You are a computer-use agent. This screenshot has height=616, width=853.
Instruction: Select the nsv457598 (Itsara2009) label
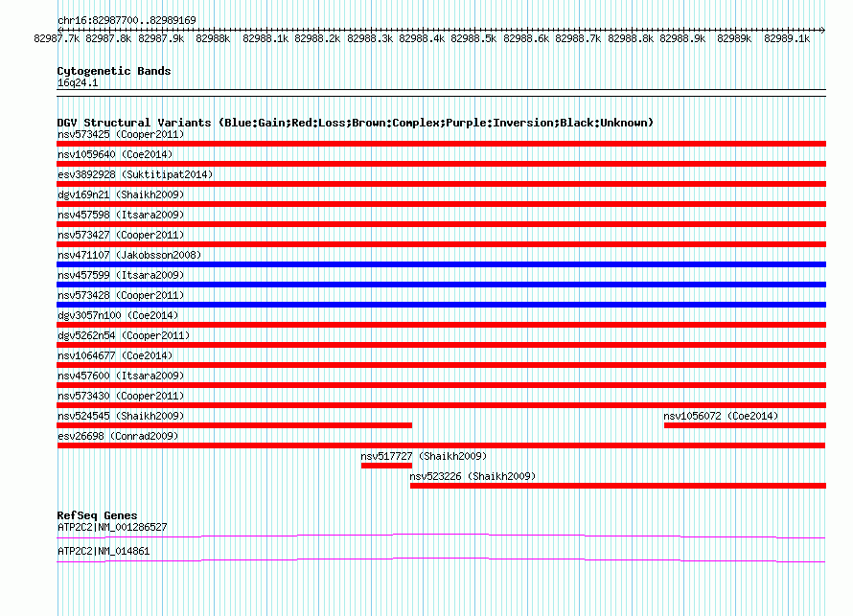click(121, 215)
